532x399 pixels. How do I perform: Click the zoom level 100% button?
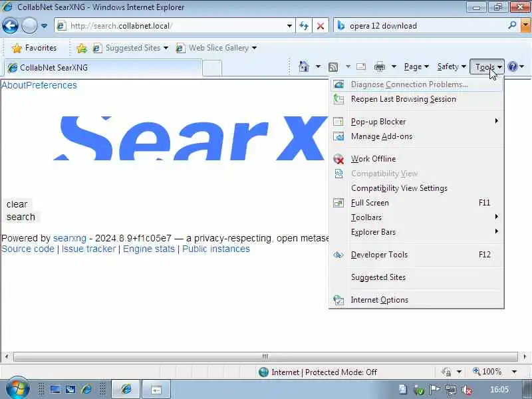click(487, 372)
